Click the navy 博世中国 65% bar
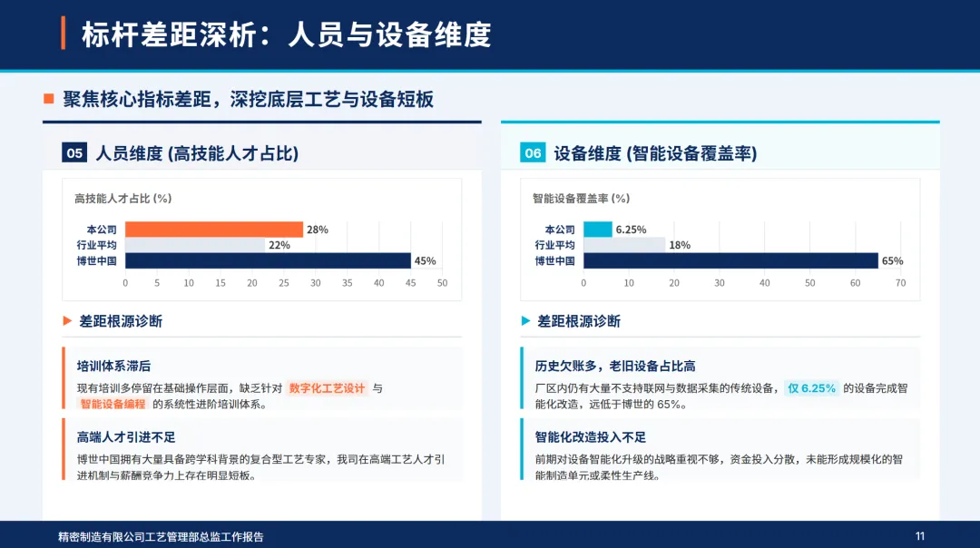 (730, 260)
